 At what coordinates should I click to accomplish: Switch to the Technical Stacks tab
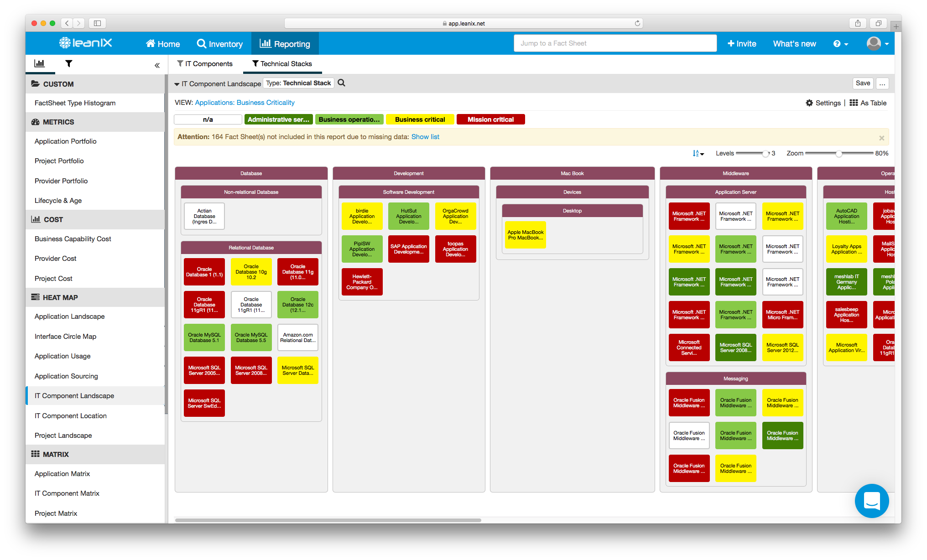(282, 64)
